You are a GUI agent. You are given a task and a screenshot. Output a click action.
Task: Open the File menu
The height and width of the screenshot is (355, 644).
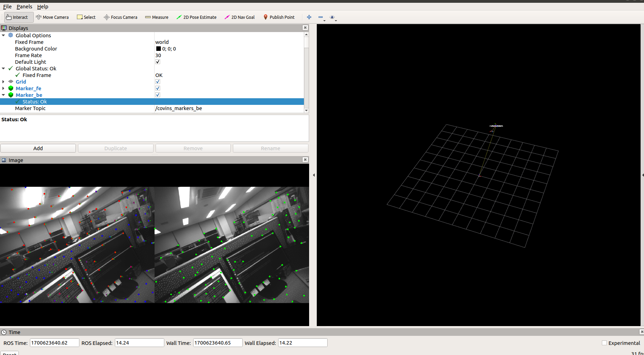[7, 6]
